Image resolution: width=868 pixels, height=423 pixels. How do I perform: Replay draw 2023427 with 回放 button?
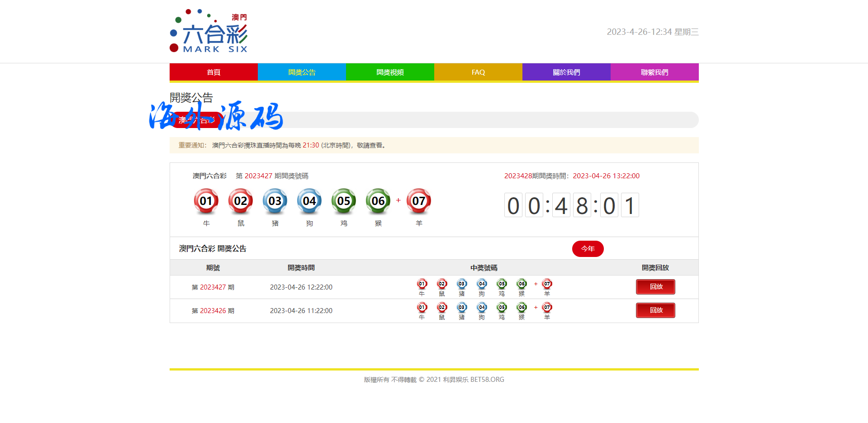pyautogui.click(x=655, y=287)
